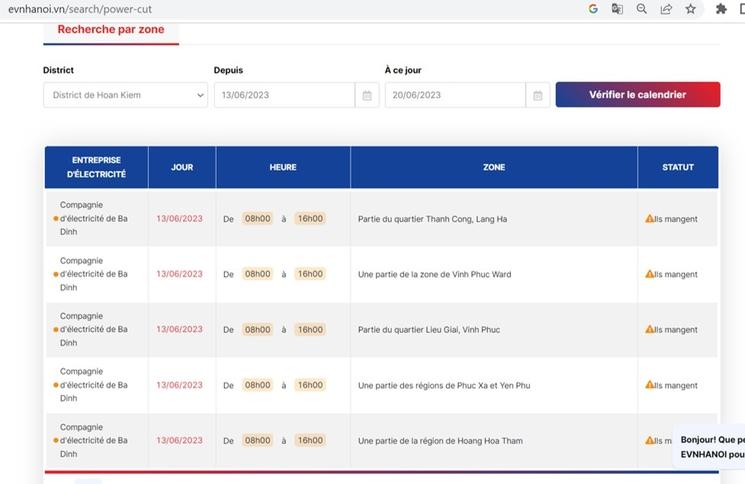This screenshot has height=484, width=745.
Task: Click the Vérifier le calendrier button
Action: pos(637,95)
